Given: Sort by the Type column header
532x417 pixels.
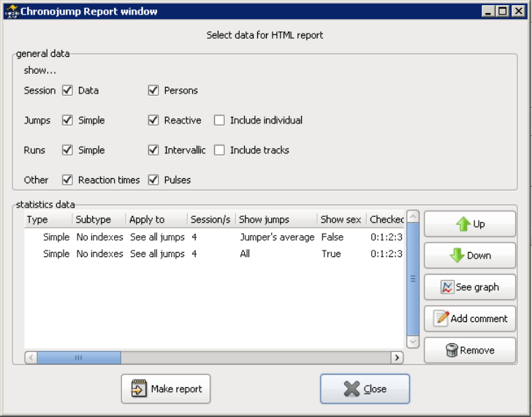Looking at the screenshot, I should pos(48,219).
